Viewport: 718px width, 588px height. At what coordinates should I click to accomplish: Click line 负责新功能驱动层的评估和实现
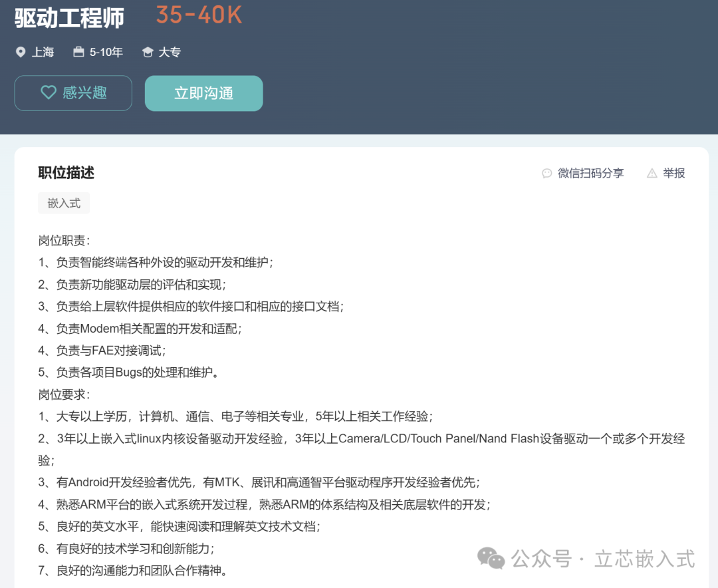(132, 285)
